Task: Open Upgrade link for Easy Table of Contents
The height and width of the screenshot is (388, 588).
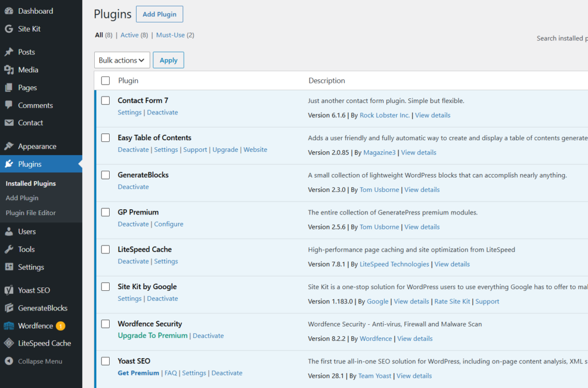Action: 225,149
